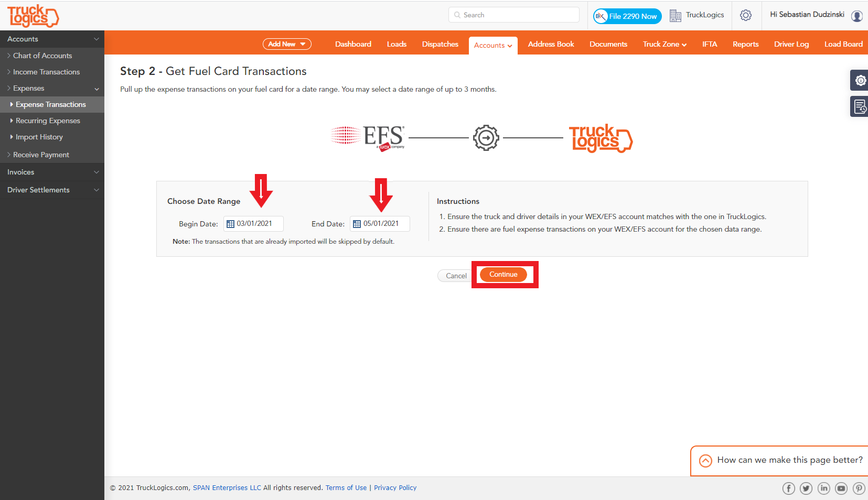This screenshot has width=868, height=500.
Task: Click the Continue button
Action: (503, 275)
